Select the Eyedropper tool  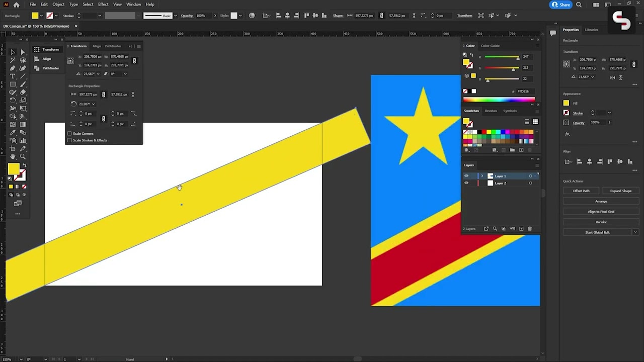pyautogui.click(x=13, y=132)
